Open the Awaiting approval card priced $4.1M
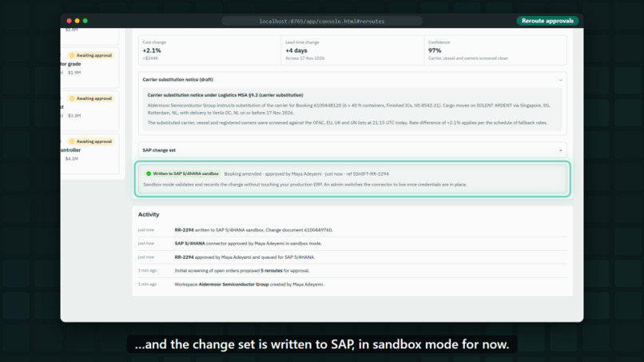Viewport: 644px width, 362px height. tap(89, 153)
